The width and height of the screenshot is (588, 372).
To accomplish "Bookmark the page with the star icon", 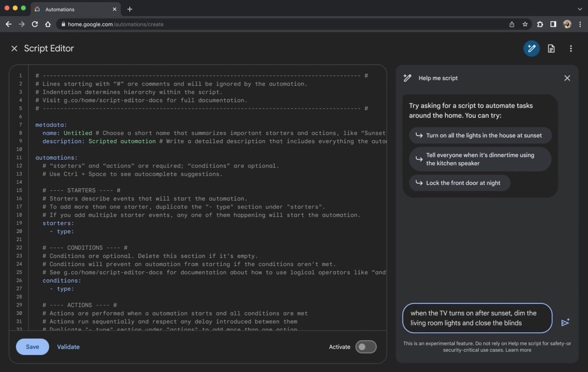I will (x=525, y=24).
